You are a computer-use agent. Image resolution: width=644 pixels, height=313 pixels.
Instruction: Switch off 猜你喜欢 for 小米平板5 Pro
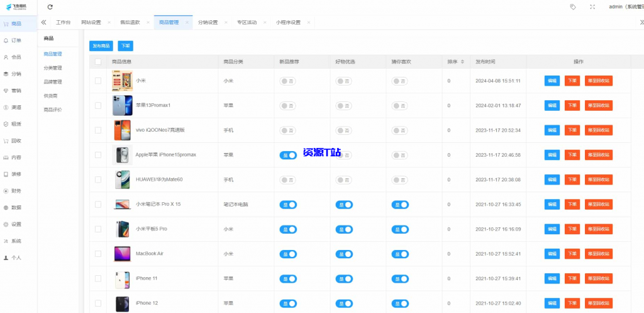coord(399,229)
